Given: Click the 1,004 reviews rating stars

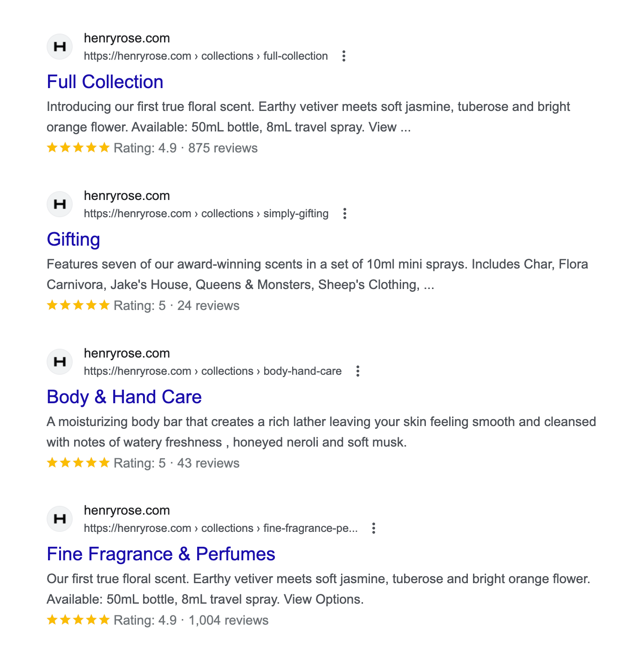Looking at the screenshot, I should pyautogui.click(x=78, y=620).
